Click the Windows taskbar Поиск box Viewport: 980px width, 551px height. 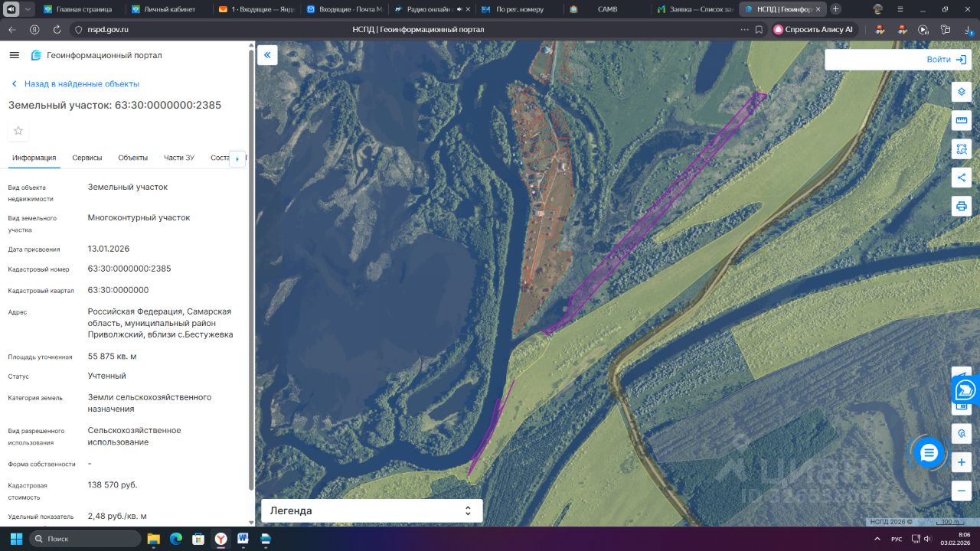coord(85,539)
